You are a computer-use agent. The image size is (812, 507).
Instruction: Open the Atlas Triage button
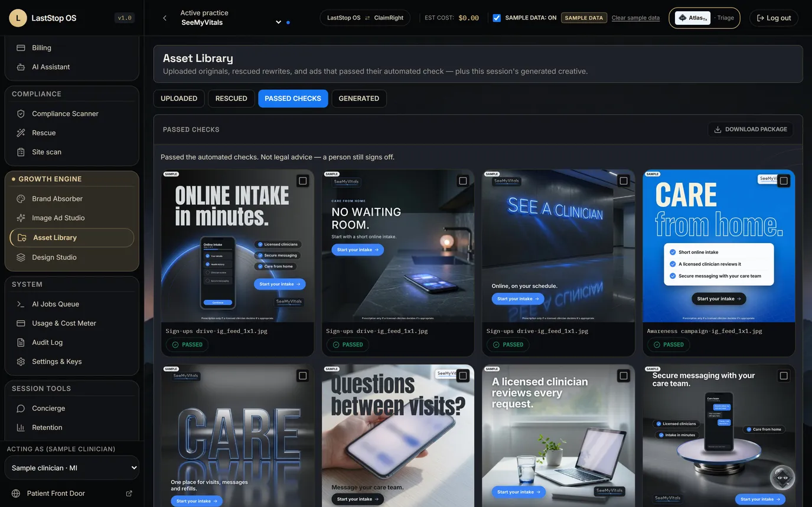(705, 18)
